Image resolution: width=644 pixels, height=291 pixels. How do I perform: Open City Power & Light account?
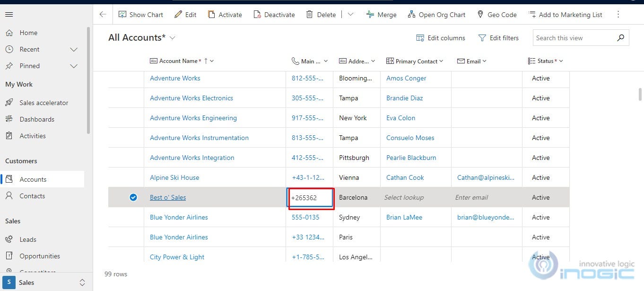[x=177, y=257]
